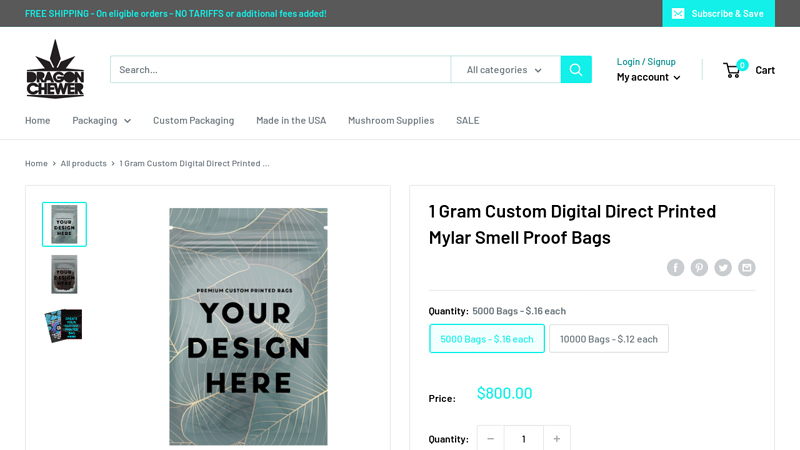The width and height of the screenshot is (800, 450).
Task: Open the SALE page link
Action: tap(467, 120)
